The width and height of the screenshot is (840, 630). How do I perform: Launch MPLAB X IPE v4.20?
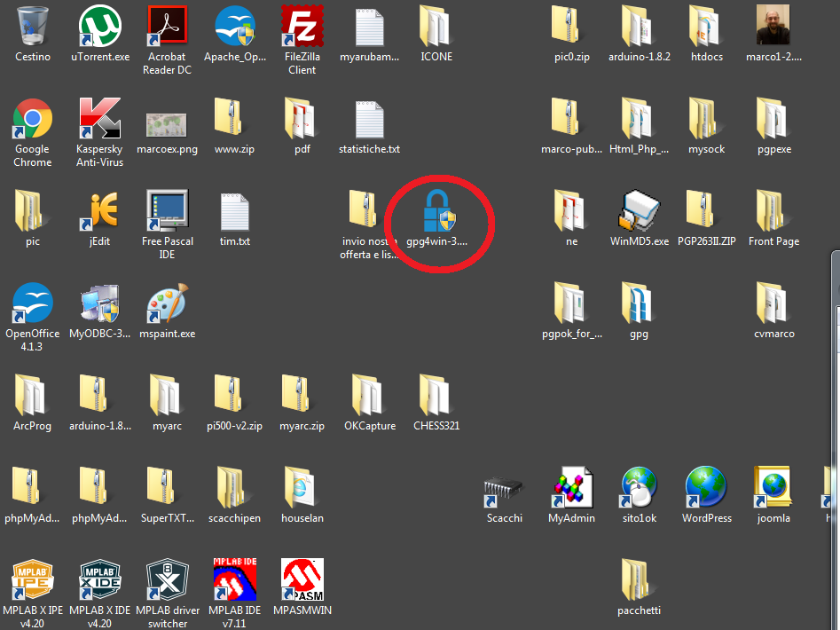click(x=33, y=580)
